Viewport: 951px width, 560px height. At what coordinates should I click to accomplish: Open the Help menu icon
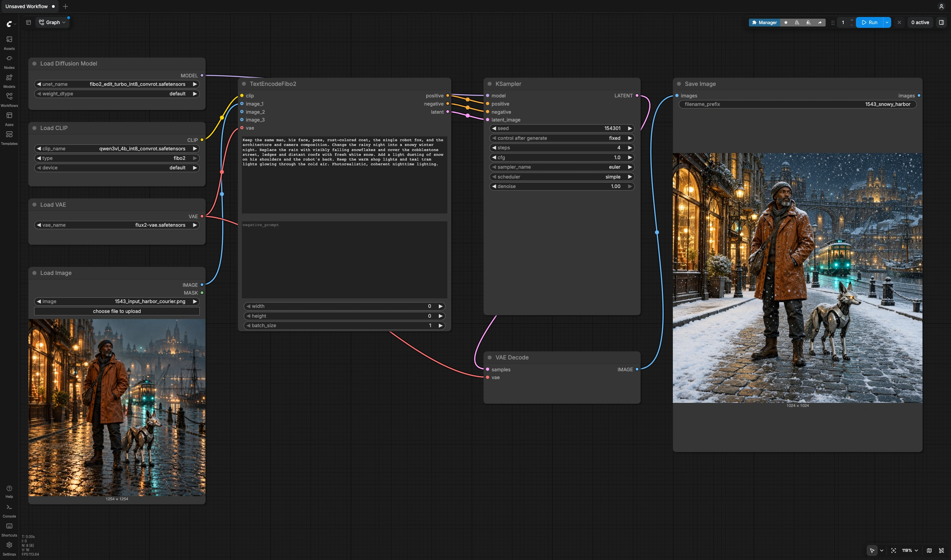click(x=9, y=491)
